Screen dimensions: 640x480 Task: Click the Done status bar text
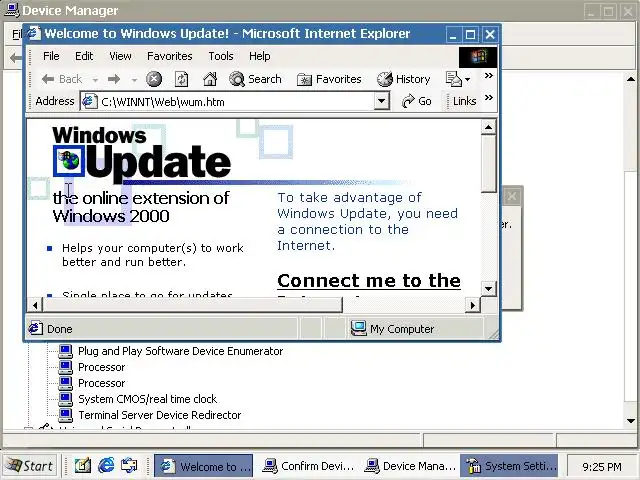click(60, 329)
